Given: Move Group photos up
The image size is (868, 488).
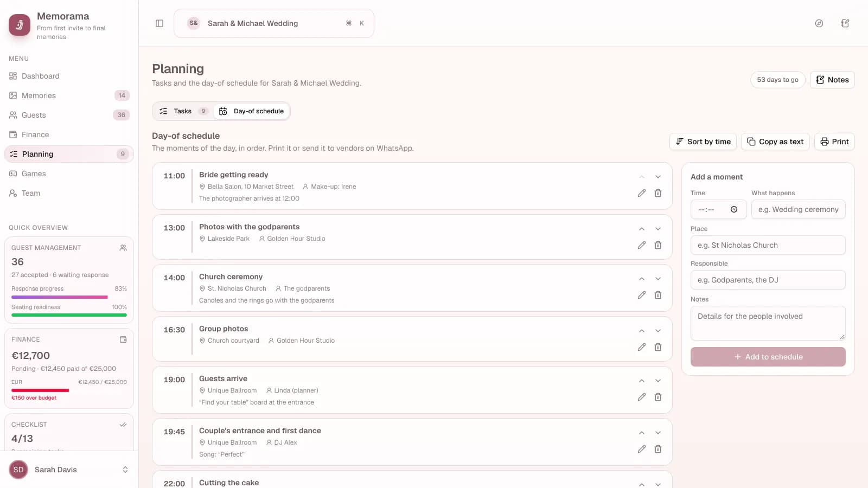Looking at the screenshot, I should pos(642,331).
